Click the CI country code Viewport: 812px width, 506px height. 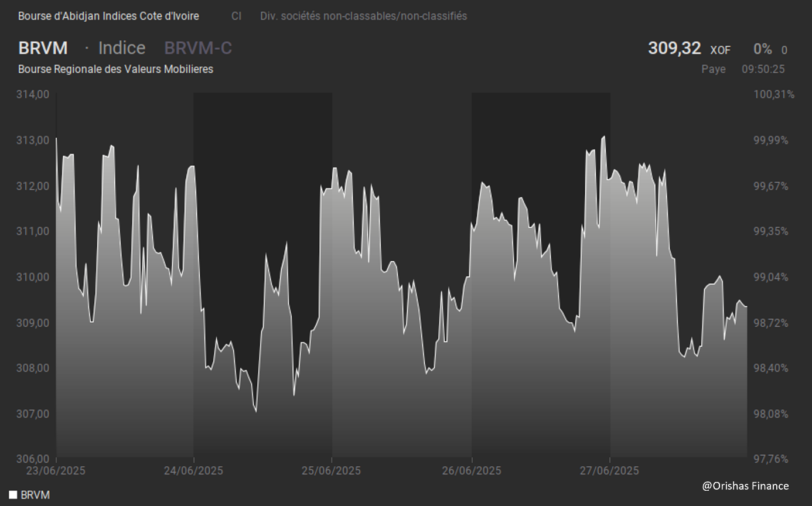[236, 16]
